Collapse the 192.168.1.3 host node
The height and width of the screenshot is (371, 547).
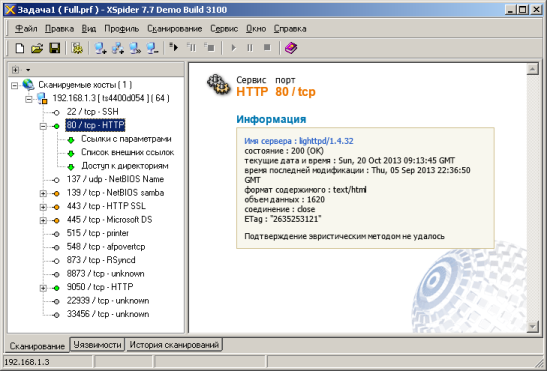[x=29, y=99]
